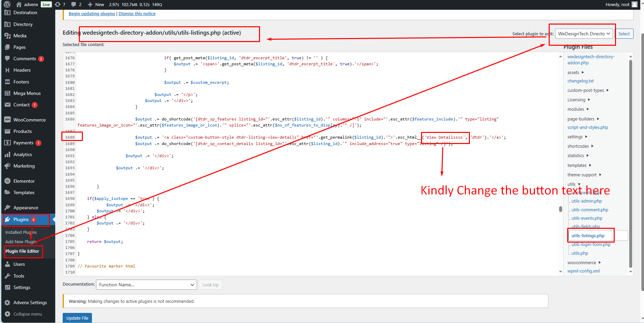Click the Collapse menu arrow icon
This screenshot has height=323, width=644.
coord(7,314)
